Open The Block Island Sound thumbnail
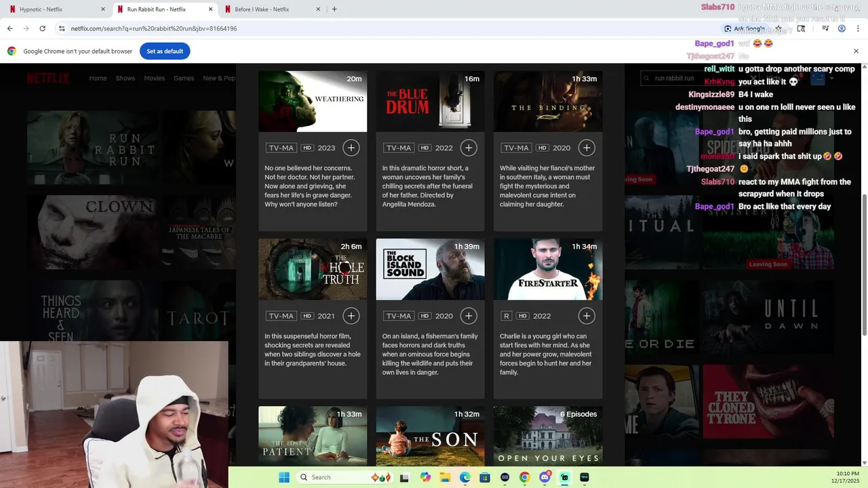Screen dimensions: 868x488 (431, 269)
